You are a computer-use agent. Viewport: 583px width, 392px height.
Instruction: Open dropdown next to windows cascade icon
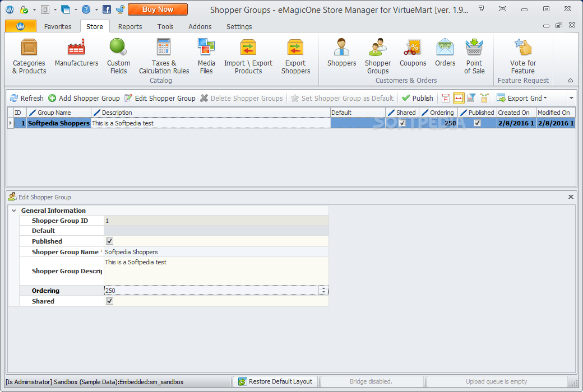click(x=76, y=10)
